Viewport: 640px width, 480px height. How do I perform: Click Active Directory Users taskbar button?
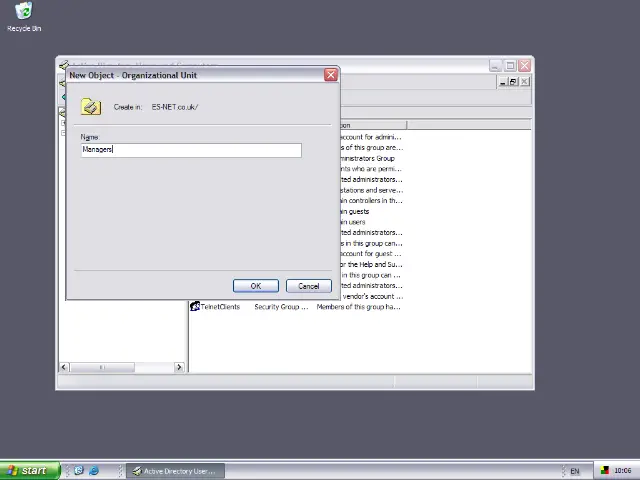pyautogui.click(x=176, y=471)
